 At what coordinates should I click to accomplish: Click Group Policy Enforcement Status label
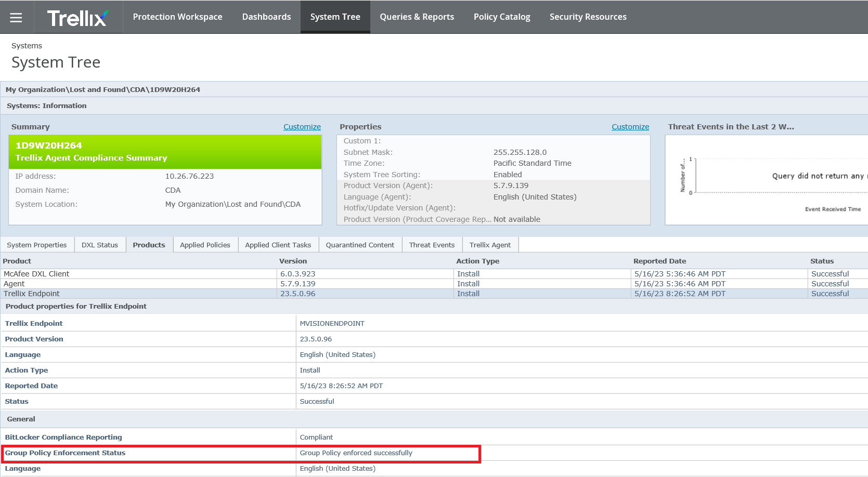point(65,453)
